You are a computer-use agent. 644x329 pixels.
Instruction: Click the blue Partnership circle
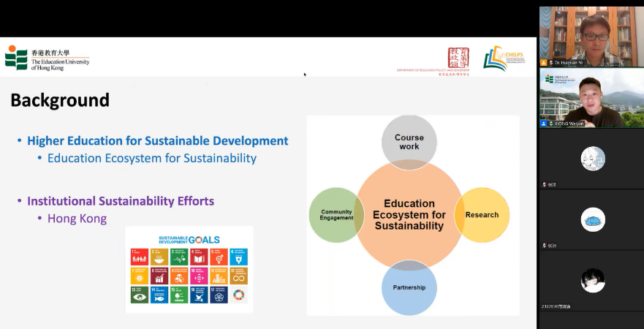point(409,289)
